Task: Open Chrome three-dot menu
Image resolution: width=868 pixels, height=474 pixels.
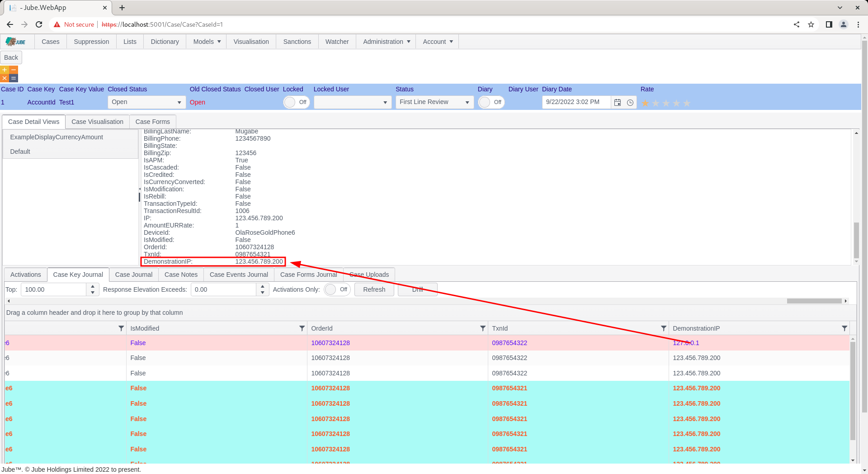Action: pos(858,24)
